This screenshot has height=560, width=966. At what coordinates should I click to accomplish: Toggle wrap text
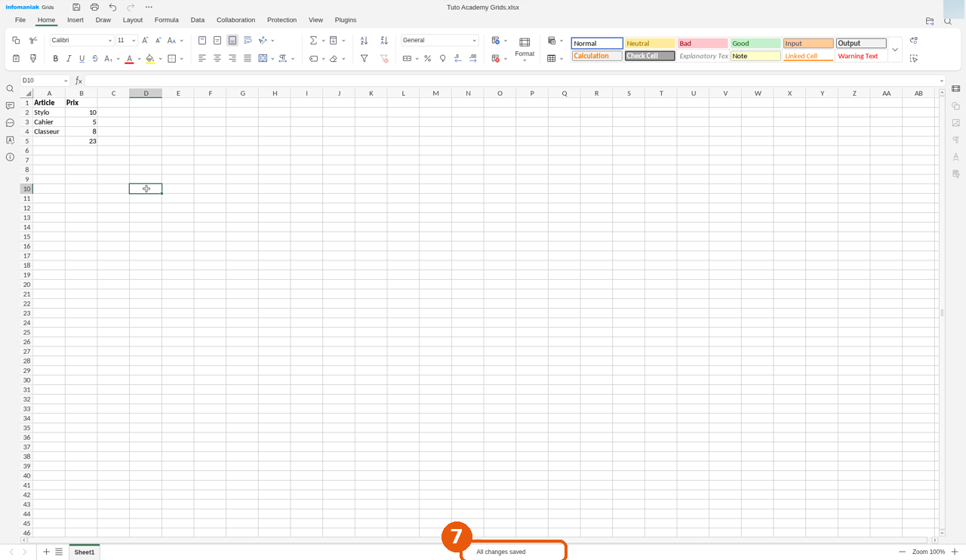248,40
